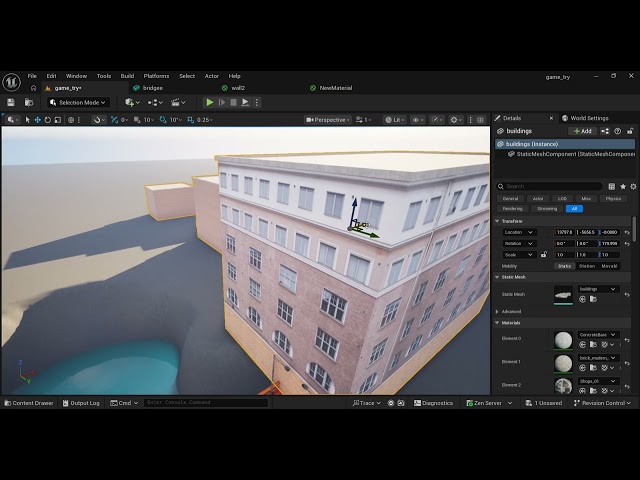Collapse the Transform section

tap(497, 221)
